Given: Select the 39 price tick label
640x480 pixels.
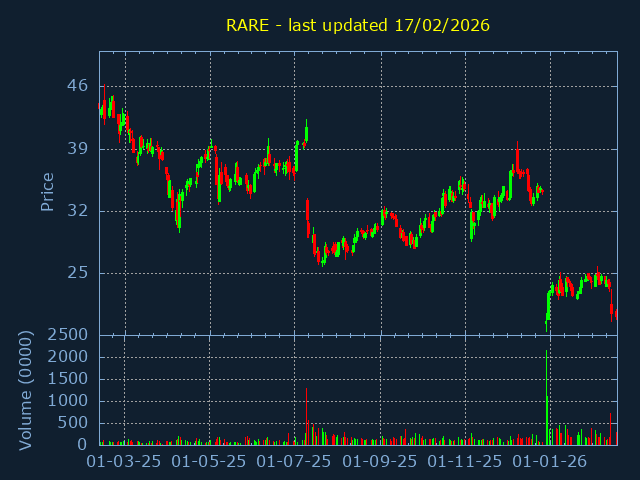Looking at the screenshot, I should 77,149.
